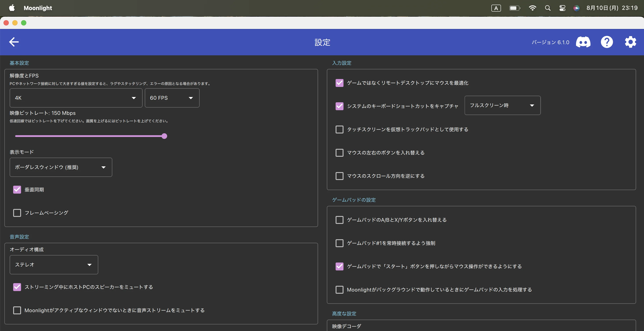
Task: Check battery status icon in menu bar
Action: (515, 8)
